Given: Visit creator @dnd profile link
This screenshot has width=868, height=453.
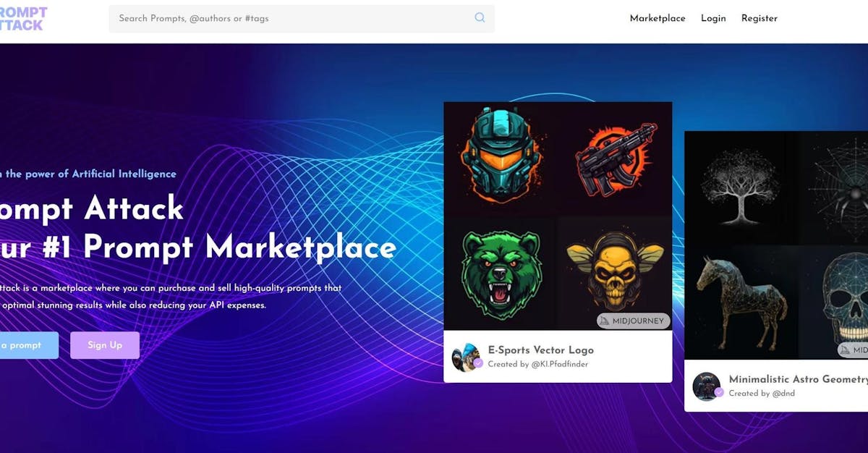Looking at the screenshot, I should 783,394.
